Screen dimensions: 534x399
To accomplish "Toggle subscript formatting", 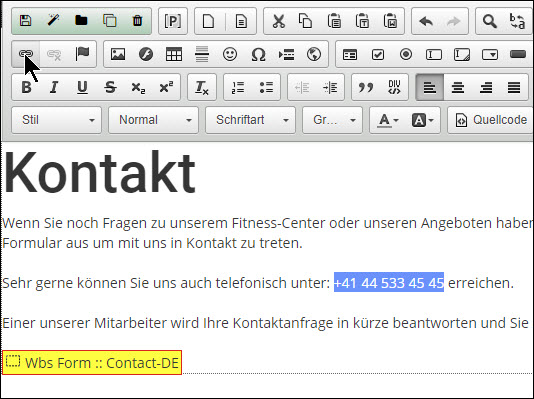I will 138,88.
